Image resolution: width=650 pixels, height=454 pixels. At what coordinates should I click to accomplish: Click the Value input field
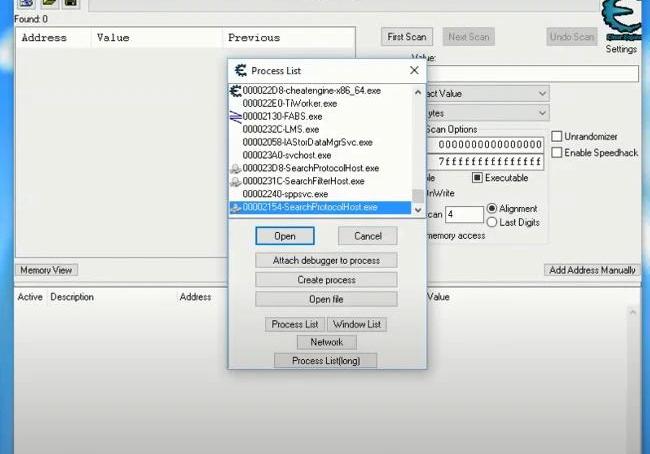coord(540,74)
